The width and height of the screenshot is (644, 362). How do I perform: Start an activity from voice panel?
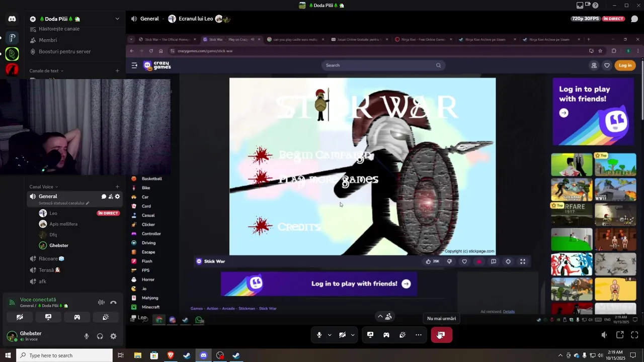coord(77,317)
